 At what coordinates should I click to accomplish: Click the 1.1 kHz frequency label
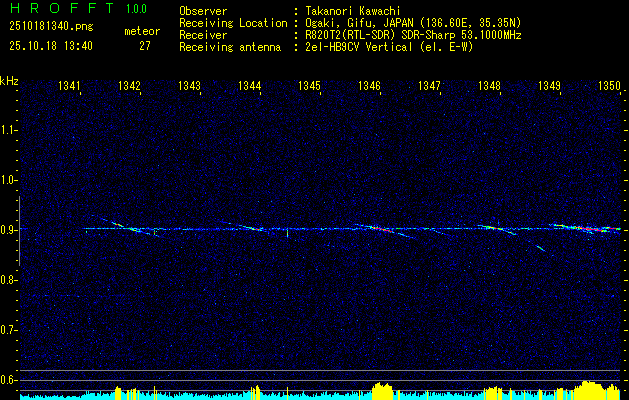pos(10,130)
